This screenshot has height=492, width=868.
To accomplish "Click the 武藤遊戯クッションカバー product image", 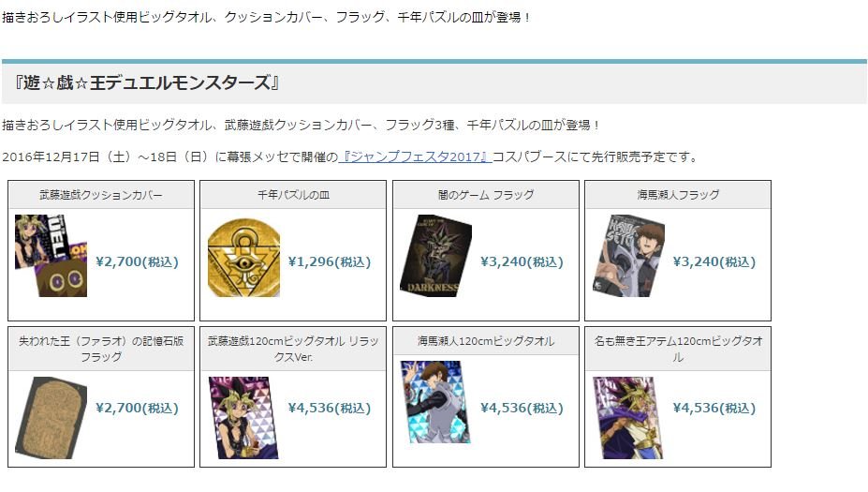I will pyautogui.click(x=51, y=256).
